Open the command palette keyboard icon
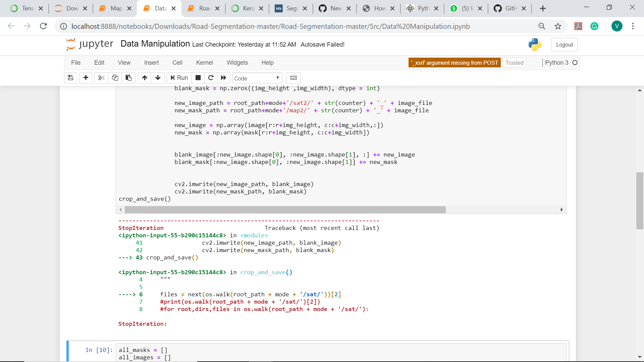The image size is (644, 362). (293, 78)
